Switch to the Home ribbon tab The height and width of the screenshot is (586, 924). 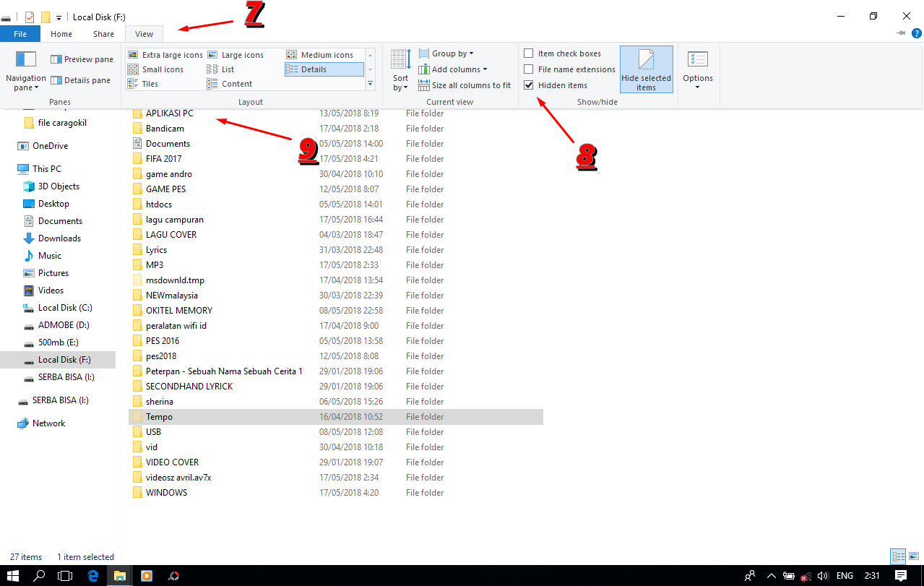click(x=61, y=33)
